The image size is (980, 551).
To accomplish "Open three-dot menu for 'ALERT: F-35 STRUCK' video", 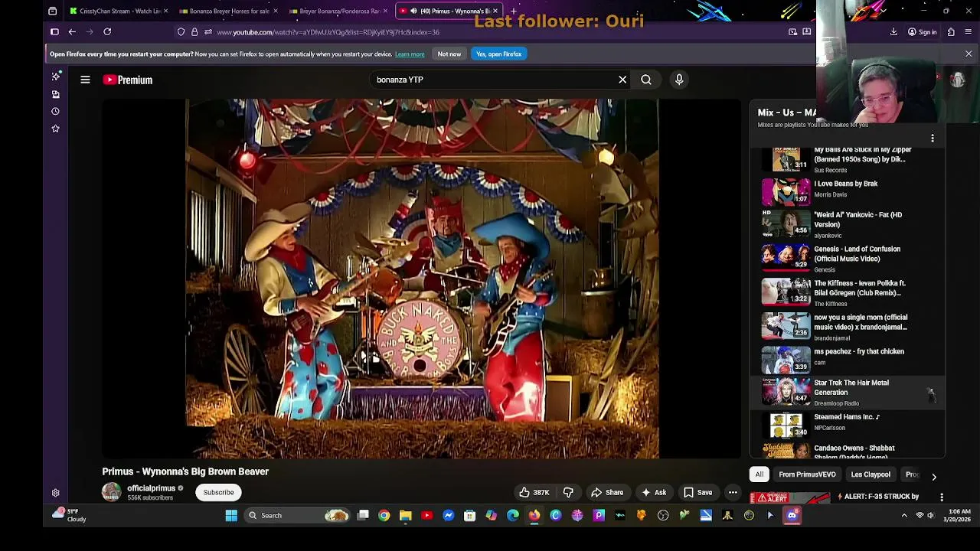I will pos(942,497).
